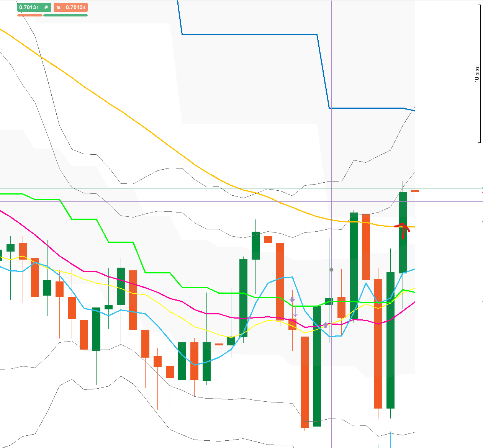Image resolution: width=483 pixels, height=448 pixels.
Task: Click the orange 0.70134 buy price button
Action: [70, 7]
